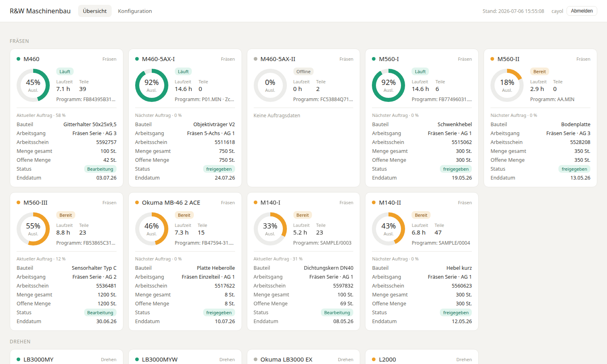The width and height of the screenshot is (607, 364).
Task: Click the Bearbeitung status on M140-I
Action: (337, 313)
